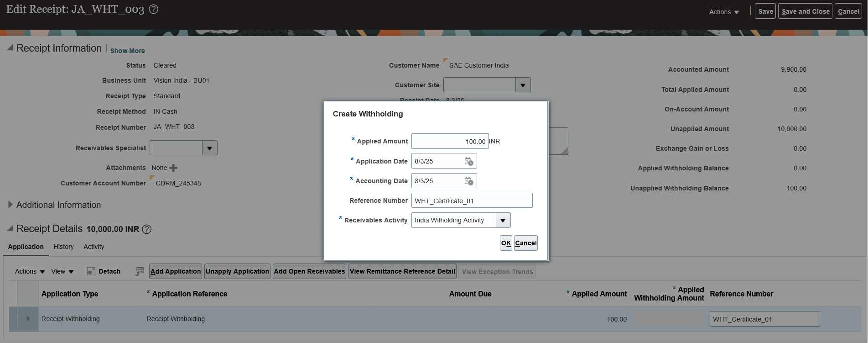This screenshot has width=868, height=343.
Task: Click the Unapply Application button
Action: (237, 271)
